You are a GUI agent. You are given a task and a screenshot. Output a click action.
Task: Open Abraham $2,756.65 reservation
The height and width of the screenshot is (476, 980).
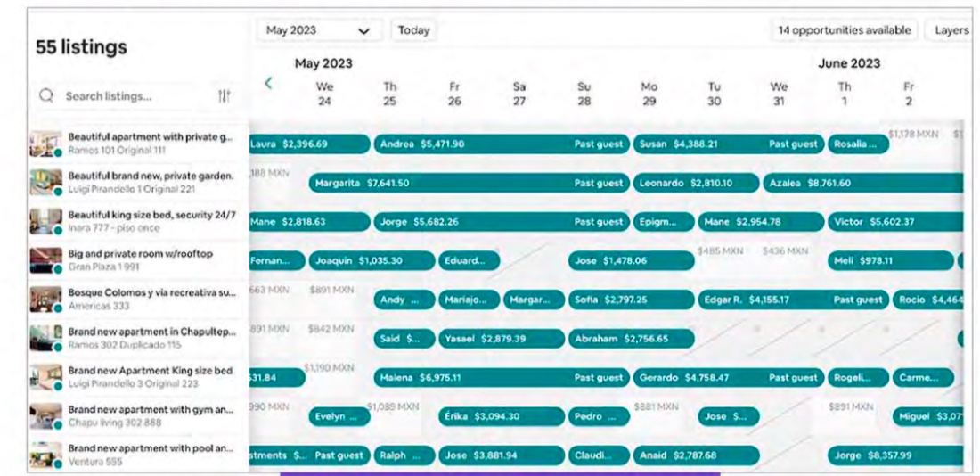[632, 339]
